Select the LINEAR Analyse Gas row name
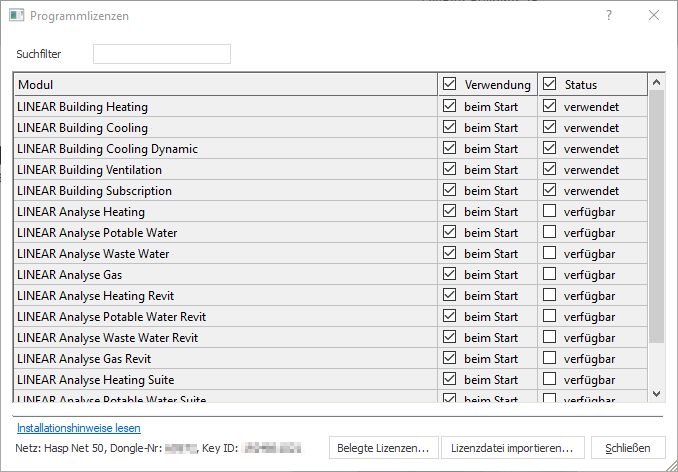Viewport: 678px width, 472px height. 70,275
